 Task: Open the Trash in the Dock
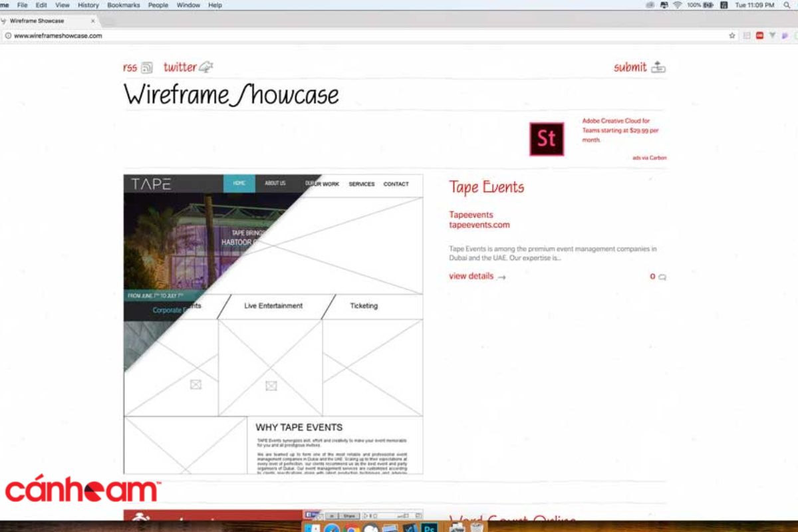pyautogui.click(x=477, y=528)
